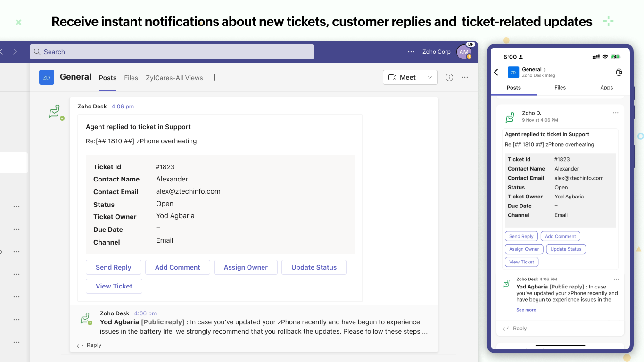
Task: Switch to the desktop Files tab
Action: (x=131, y=78)
